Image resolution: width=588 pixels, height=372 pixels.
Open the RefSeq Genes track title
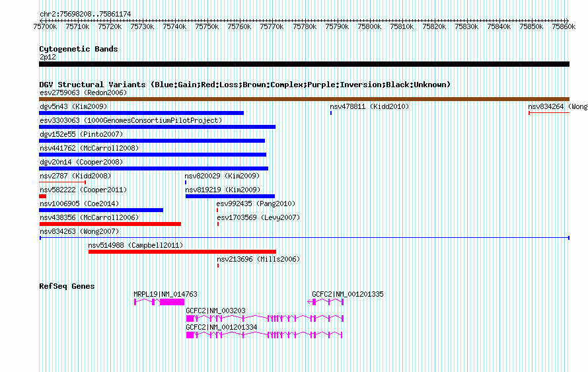click(67, 287)
